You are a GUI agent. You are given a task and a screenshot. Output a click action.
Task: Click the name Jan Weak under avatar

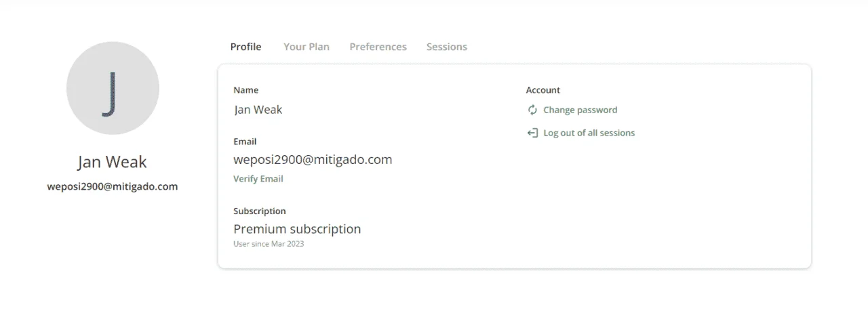click(113, 162)
